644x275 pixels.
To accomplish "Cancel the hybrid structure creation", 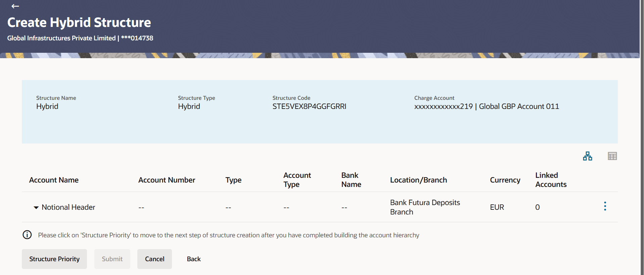I will coord(154,259).
